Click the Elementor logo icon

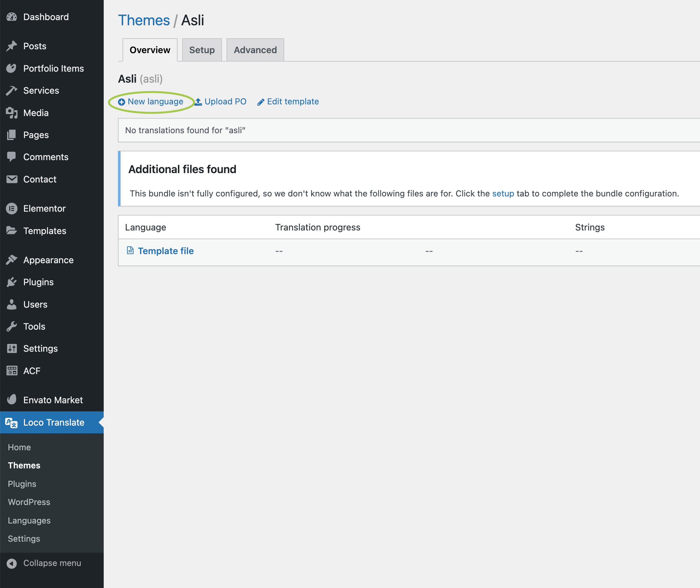[x=12, y=209]
